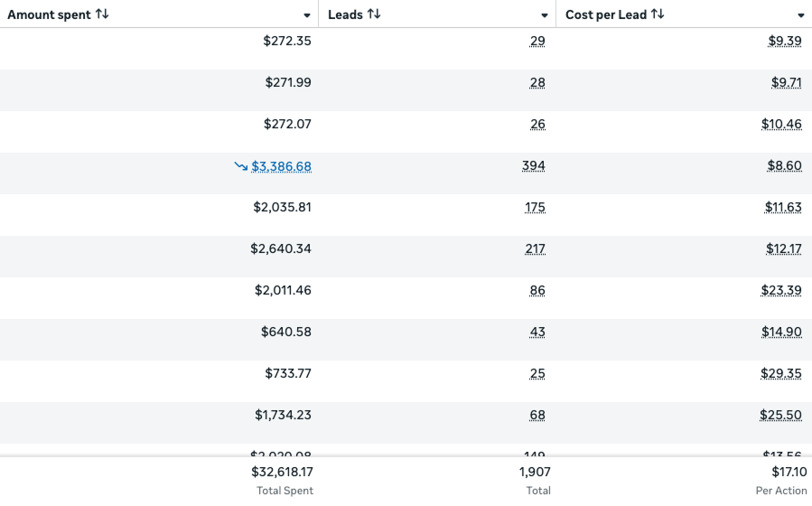Viewport: 812px width, 506px height.
Task: Open the $3,386.68 amount link
Action: pyautogui.click(x=282, y=166)
